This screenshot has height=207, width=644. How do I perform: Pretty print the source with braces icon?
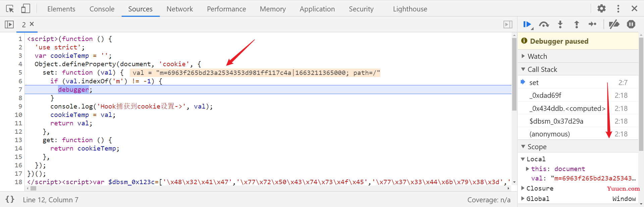[10, 199]
